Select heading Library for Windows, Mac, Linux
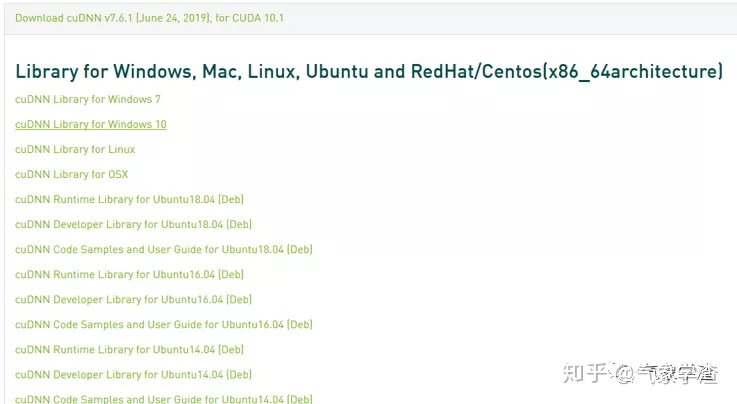The height and width of the screenshot is (404, 737). tap(369, 71)
